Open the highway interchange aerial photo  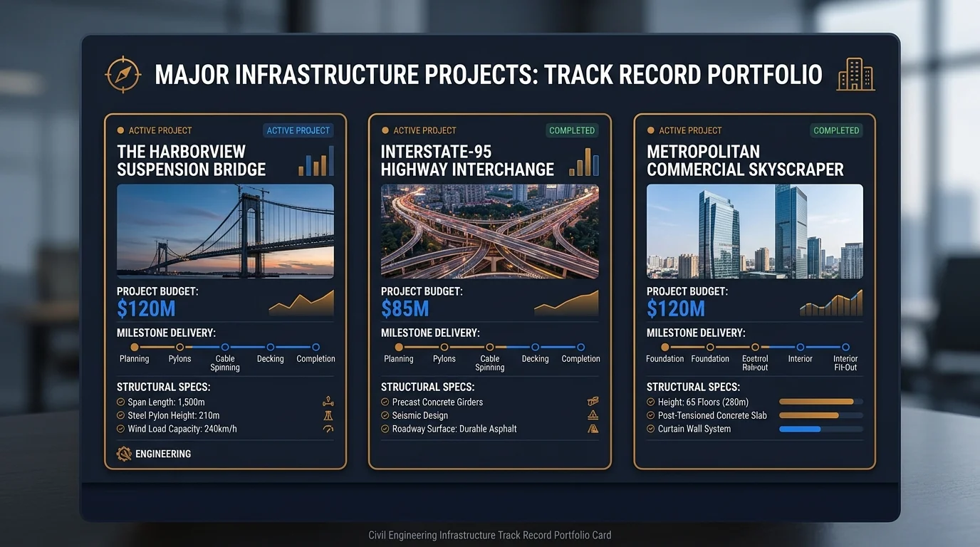490,231
